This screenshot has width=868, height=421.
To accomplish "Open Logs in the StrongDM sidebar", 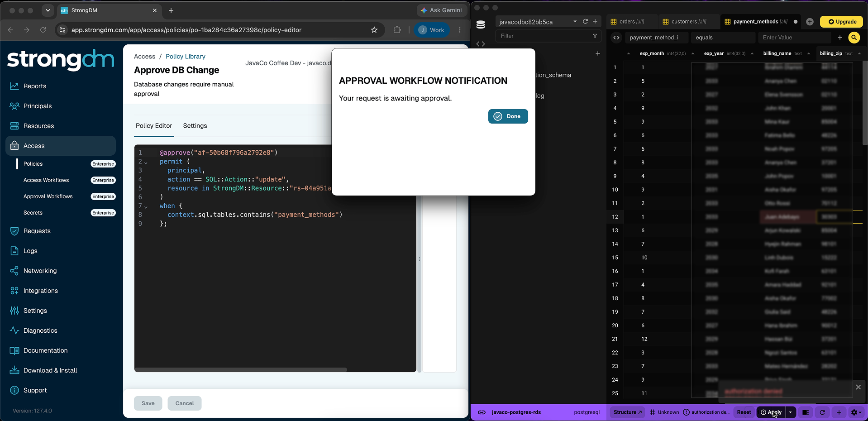I will [30, 251].
